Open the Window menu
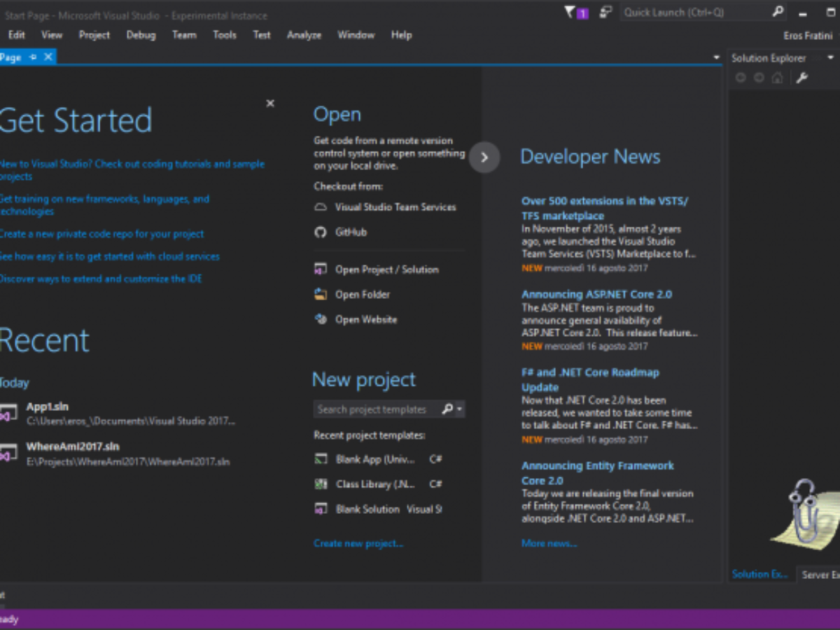This screenshot has height=630, width=840. 356,35
